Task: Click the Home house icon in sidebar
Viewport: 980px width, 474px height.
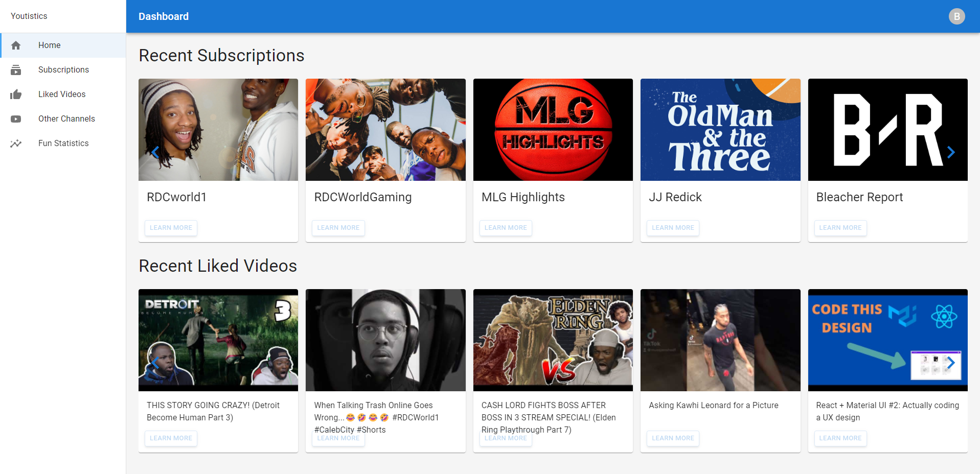Action: (x=16, y=45)
